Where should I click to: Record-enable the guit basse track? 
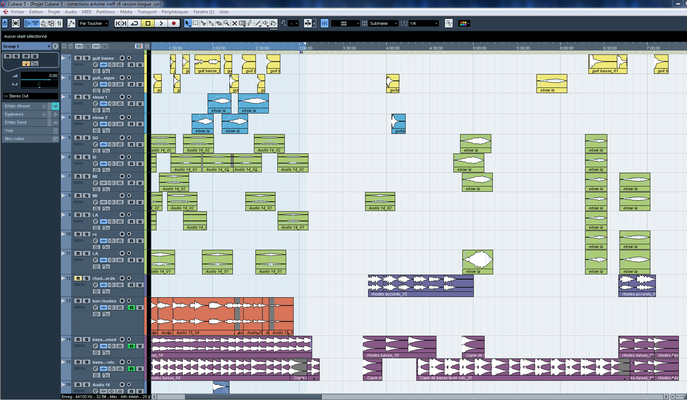point(122,58)
